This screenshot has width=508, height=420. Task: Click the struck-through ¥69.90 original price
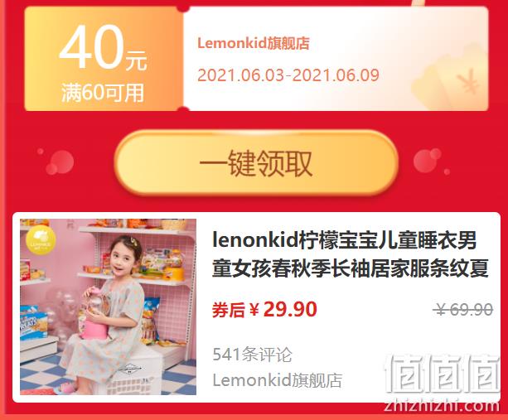463,310
